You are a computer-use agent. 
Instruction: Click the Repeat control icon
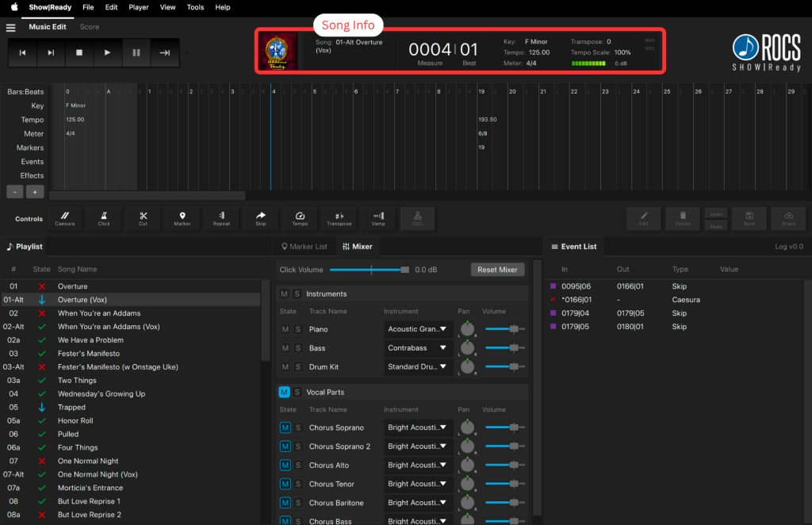[221, 218]
